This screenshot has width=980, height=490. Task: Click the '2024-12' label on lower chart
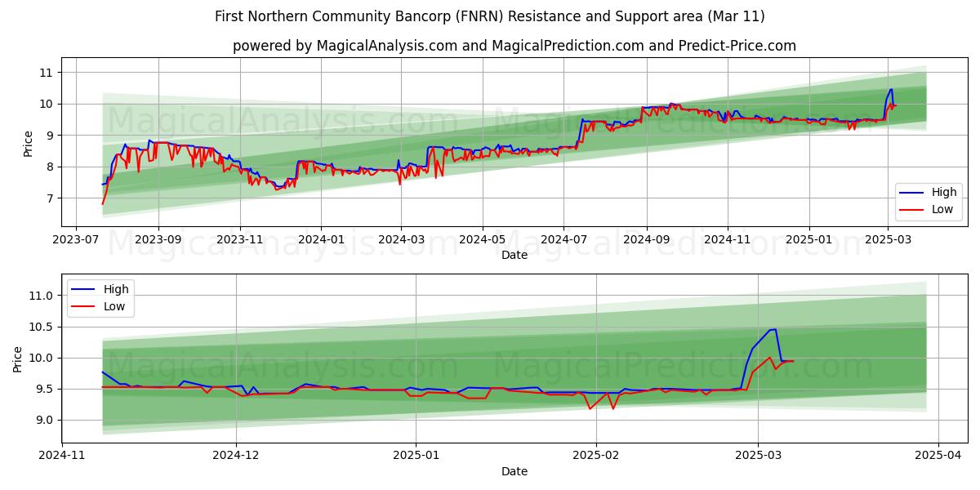coord(236,457)
